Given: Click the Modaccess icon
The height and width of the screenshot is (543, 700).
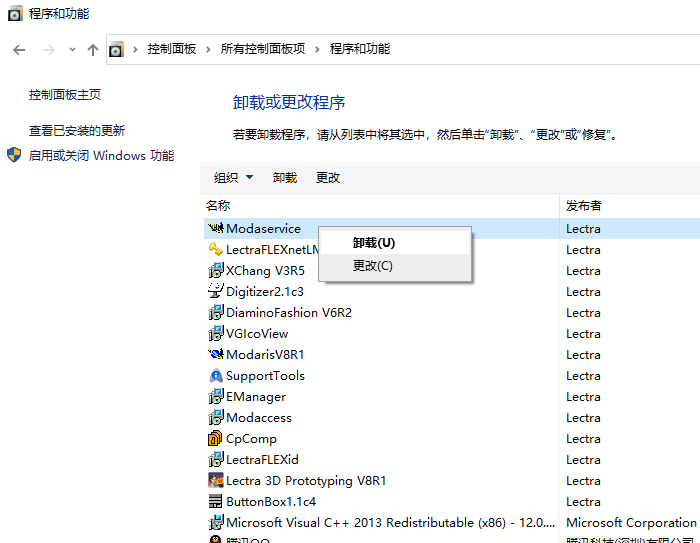Looking at the screenshot, I should (x=216, y=417).
